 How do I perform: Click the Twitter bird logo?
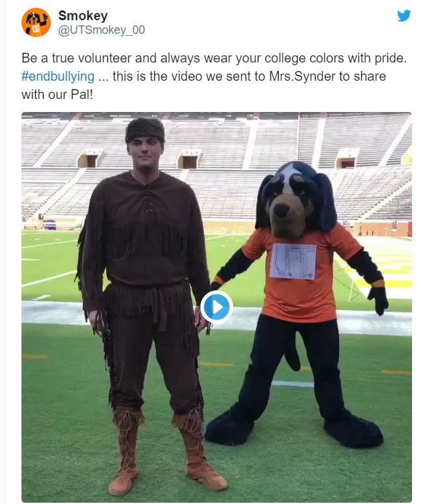tap(404, 16)
